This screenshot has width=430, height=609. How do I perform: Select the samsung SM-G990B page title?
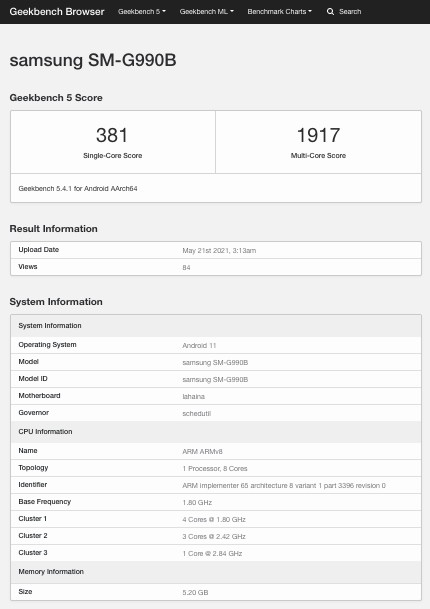click(x=93, y=60)
